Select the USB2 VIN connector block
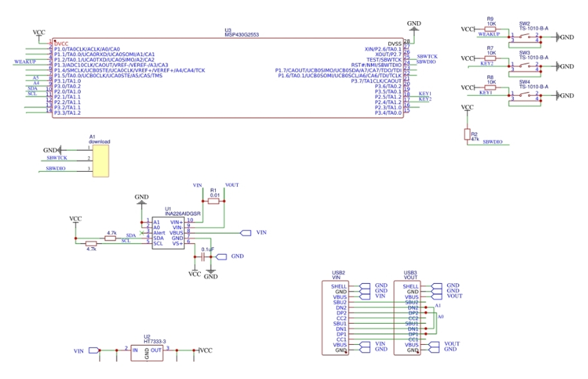Image resolution: width=588 pixels, height=379 pixels. coord(334,317)
